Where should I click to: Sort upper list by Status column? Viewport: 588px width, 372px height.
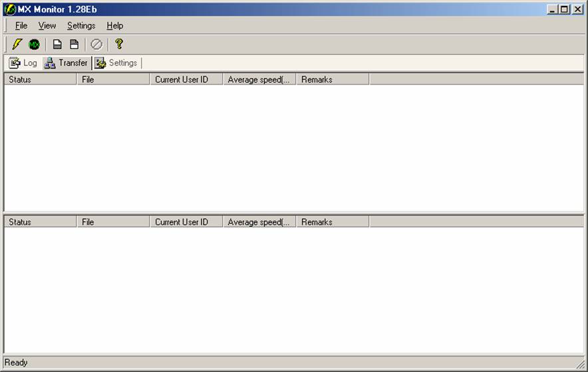pos(40,79)
